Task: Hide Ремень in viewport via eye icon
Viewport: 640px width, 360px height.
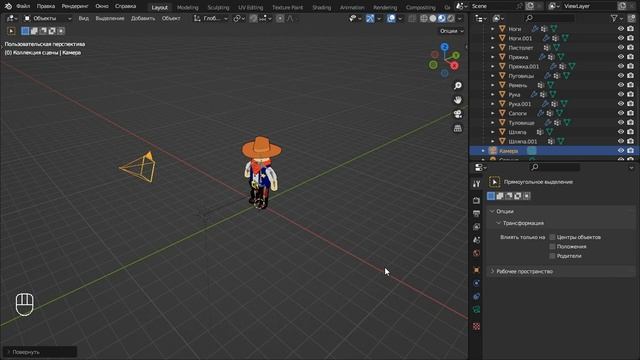Action: [621, 85]
